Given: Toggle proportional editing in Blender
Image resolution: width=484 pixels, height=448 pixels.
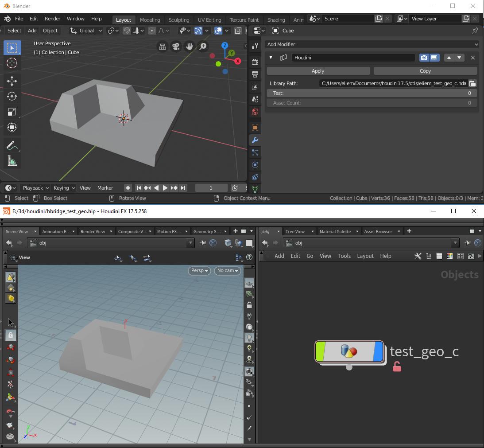Looking at the screenshot, I should click(x=151, y=31).
